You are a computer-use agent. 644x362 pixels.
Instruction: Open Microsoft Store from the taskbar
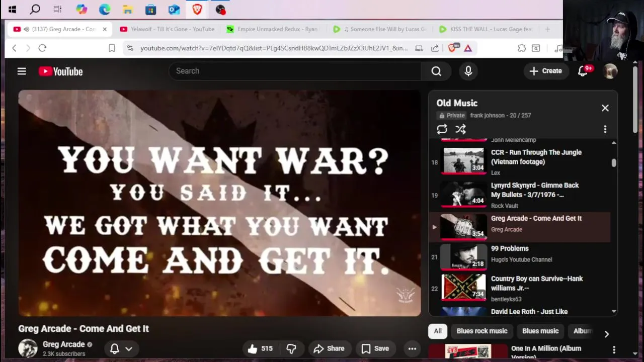(x=150, y=9)
